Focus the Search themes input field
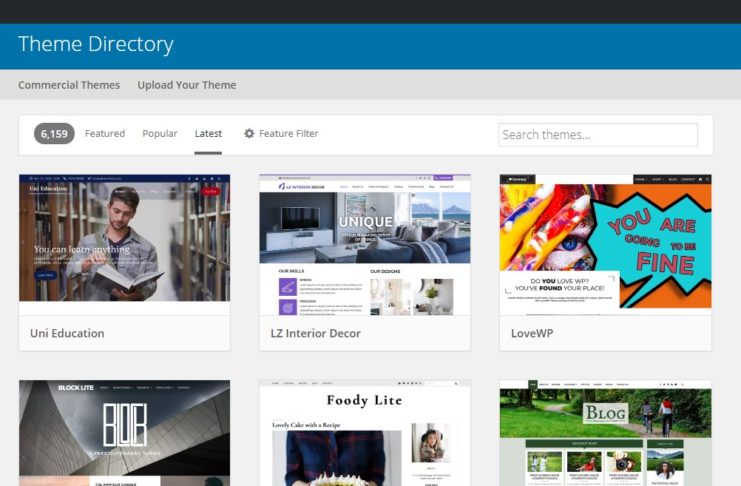Viewport: 741px width, 486px height. coord(598,135)
